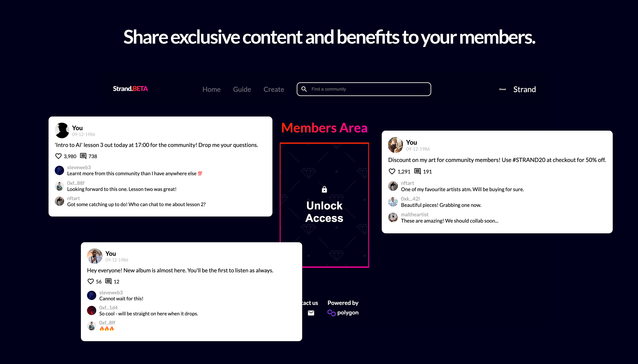The height and width of the screenshot is (364, 638).
Task: Open the nftart commenter name on art post
Action: pos(407,183)
